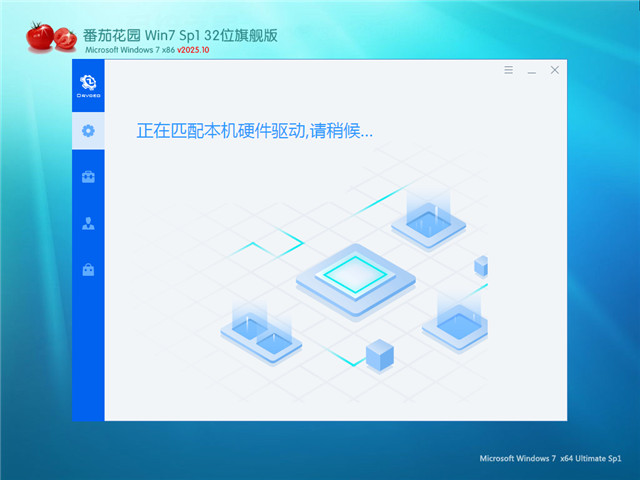Minimize the driver installer window
This screenshot has height=480, width=640.
tap(532, 71)
